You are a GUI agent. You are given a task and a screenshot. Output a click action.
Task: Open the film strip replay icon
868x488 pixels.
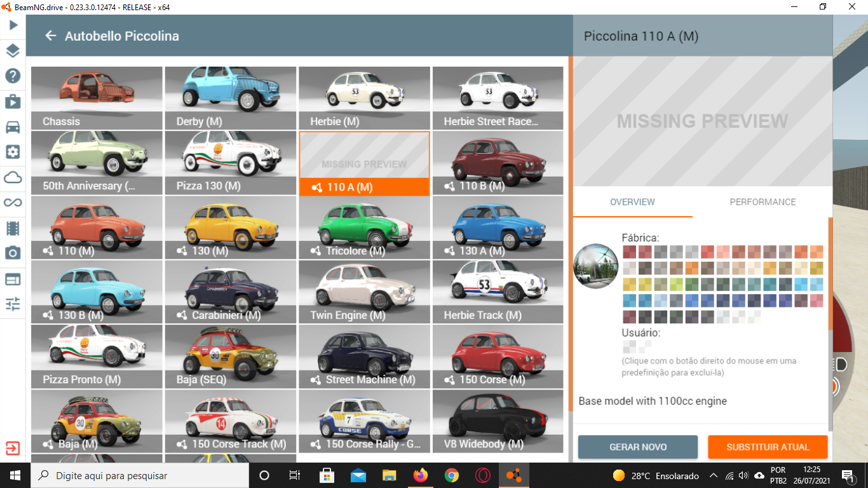(x=13, y=228)
